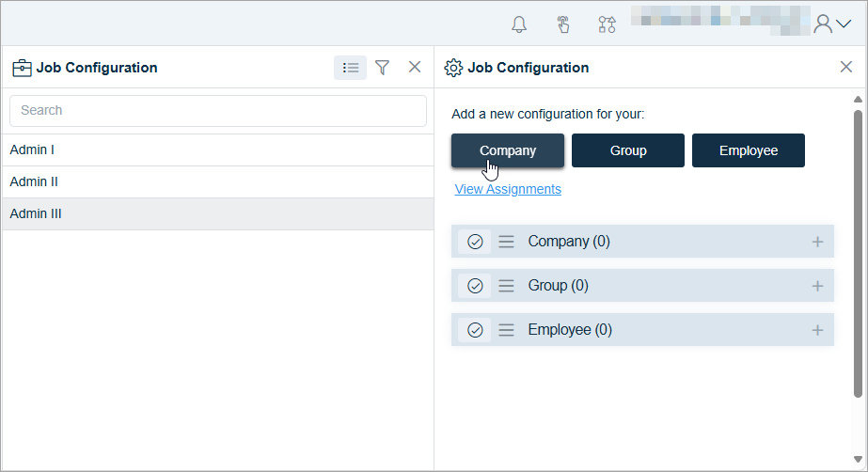Image resolution: width=868 pixels, height=472 pixels.
Task: Toggle the Company (0) check circle
Action: point(475,242)
